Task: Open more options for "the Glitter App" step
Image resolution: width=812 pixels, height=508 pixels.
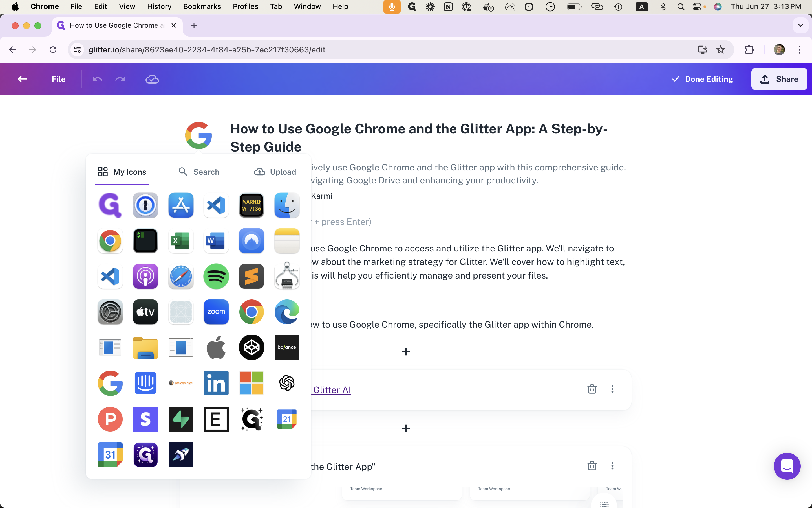Action: [612, 466]
